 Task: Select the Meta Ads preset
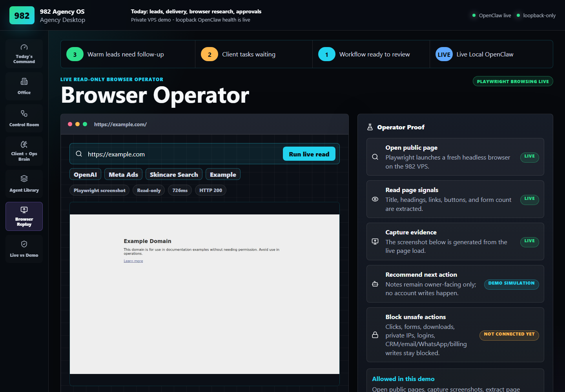tap(124, 174)
